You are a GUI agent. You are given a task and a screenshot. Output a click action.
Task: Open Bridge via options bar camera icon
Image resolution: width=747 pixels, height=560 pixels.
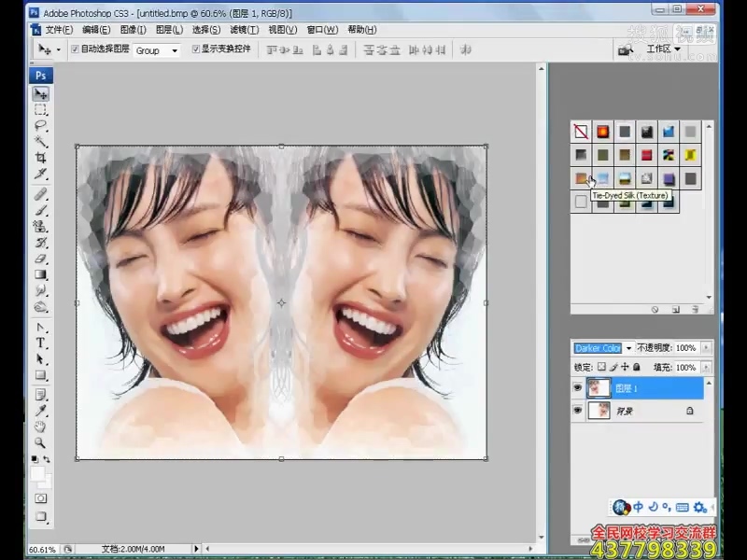625,49
